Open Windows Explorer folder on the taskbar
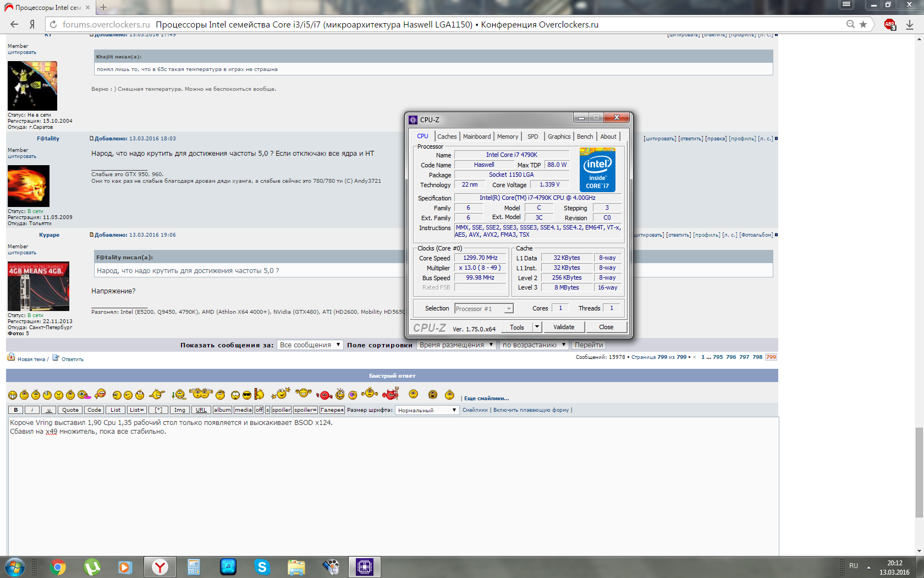Screen dimensions: 924x578 (x=296, y=567)
